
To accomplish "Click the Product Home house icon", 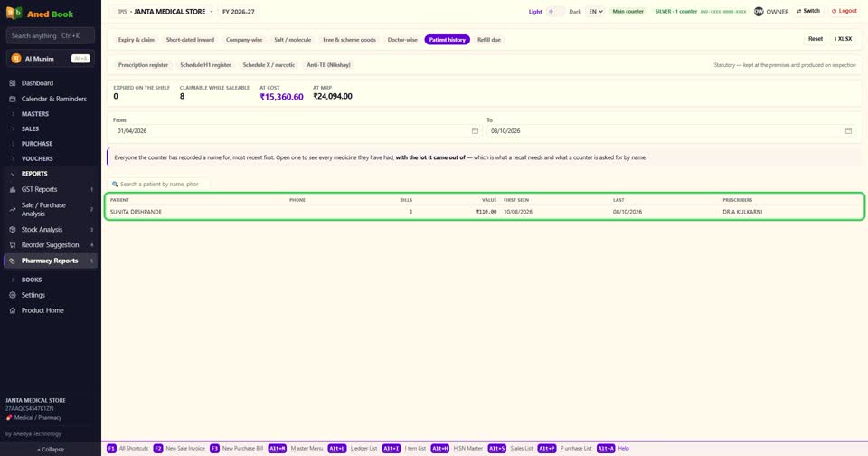I will tap(12, 311).
